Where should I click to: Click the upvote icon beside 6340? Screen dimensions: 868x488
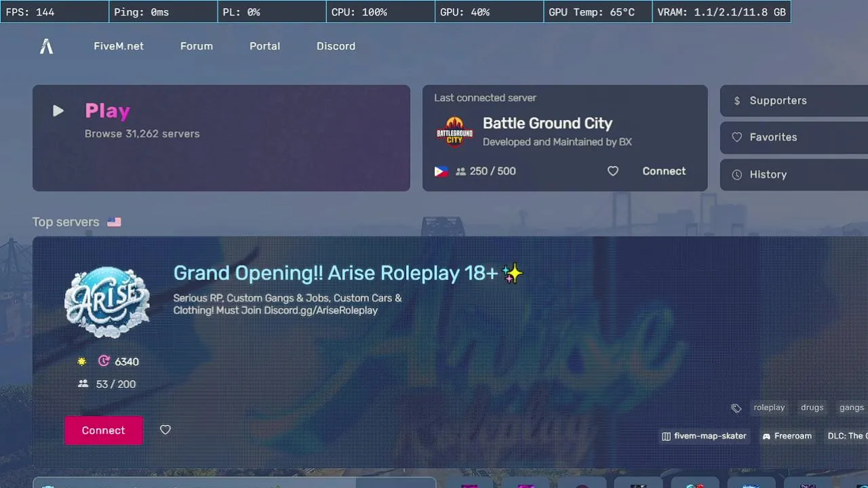[x=104, y=361]
